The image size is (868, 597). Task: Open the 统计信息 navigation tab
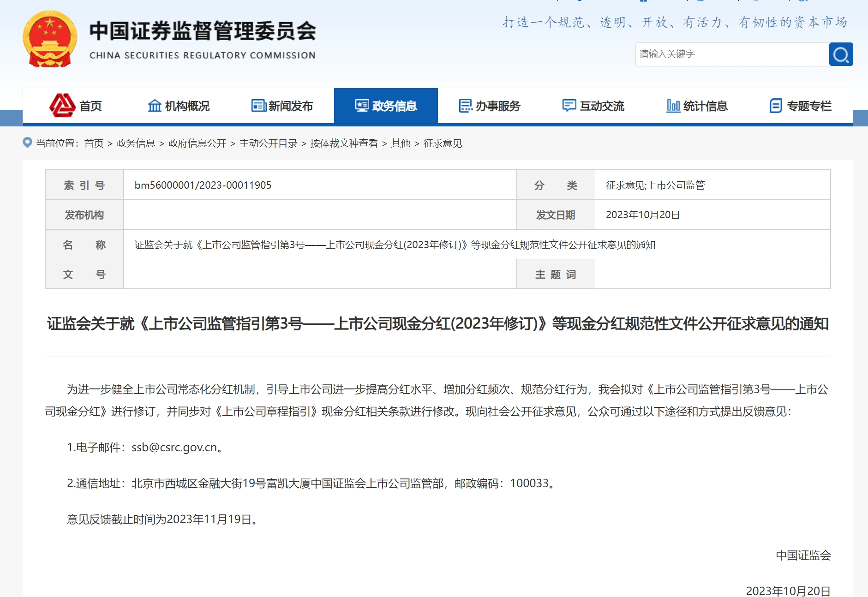point(697,106)
